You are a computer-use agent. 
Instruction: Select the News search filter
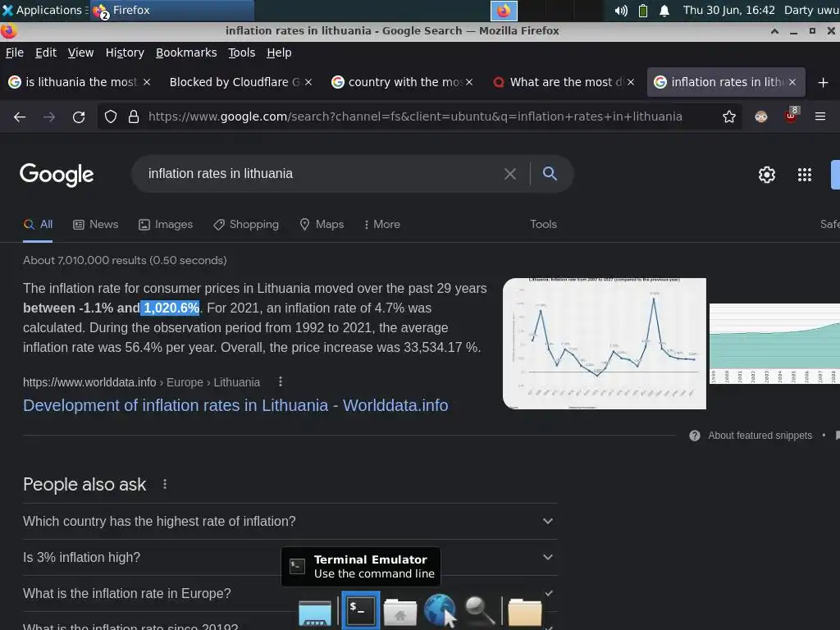tap(96, 225)
